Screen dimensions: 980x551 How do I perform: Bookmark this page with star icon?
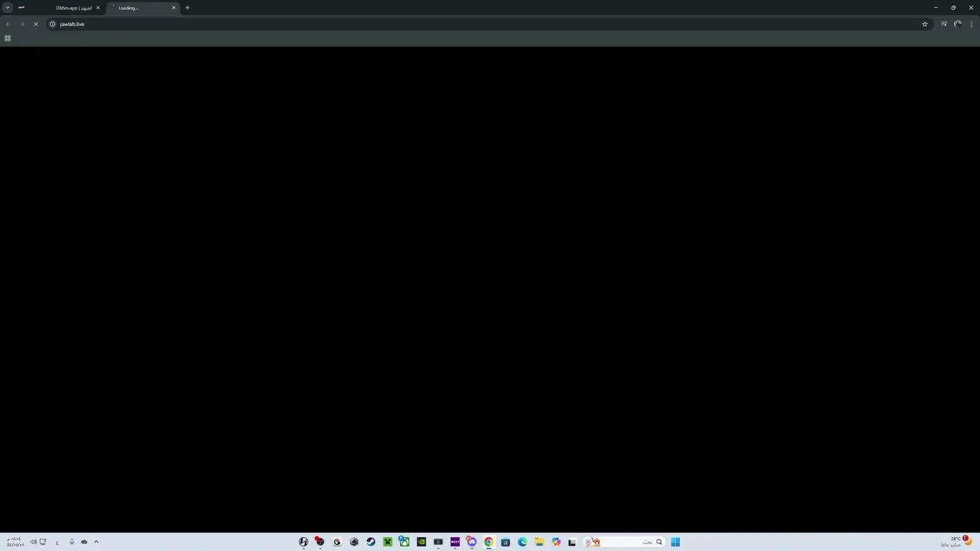pyautogui.click(x=924, y=24)
